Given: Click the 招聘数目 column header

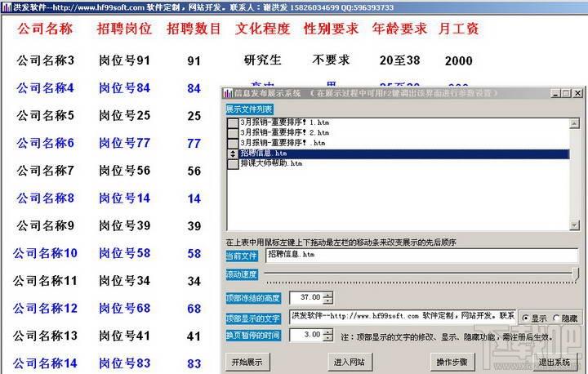Looking at the screenshot, I should click(194, 29).
